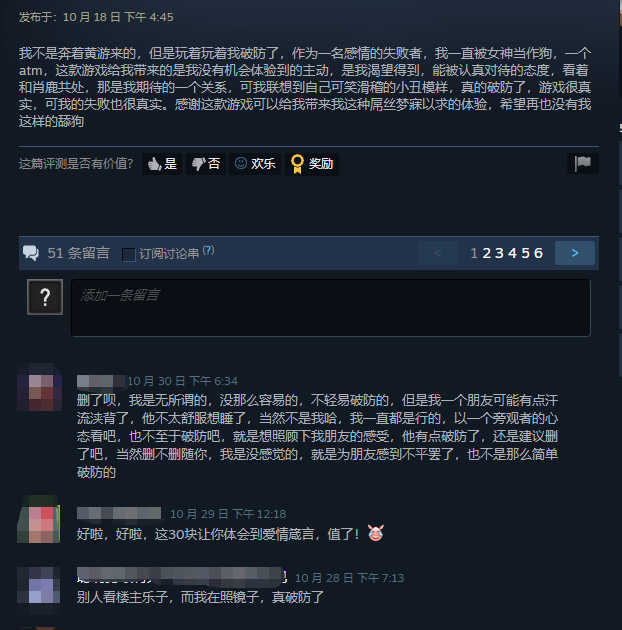Open avatar of the 10月29日 commenter

point(39,519)
